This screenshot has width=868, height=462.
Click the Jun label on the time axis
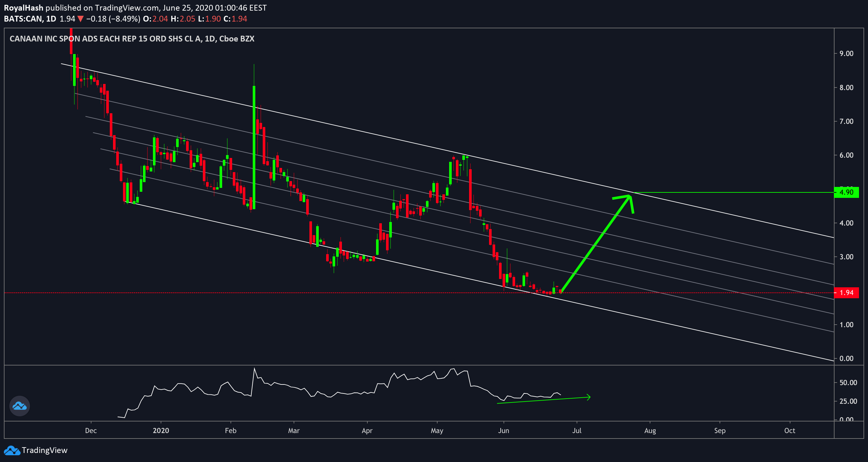(504, 431)
